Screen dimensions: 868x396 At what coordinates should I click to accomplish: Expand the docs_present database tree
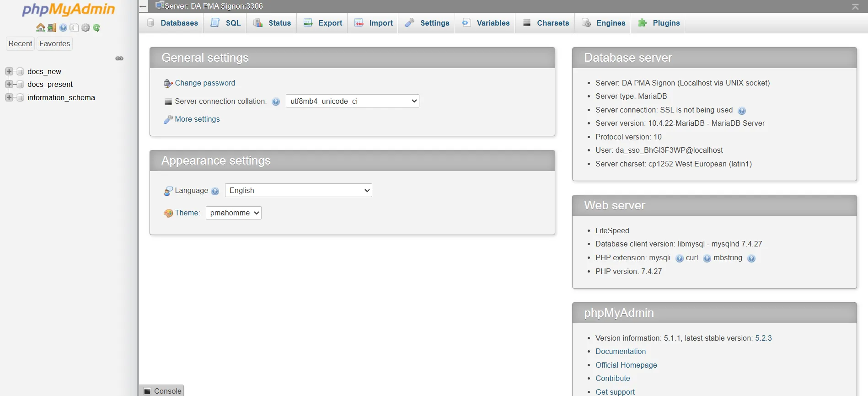(9, 84)
